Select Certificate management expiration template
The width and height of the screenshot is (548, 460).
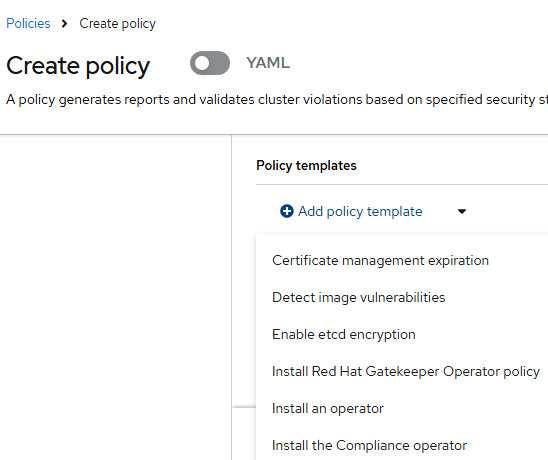click(x=380, y=260)
